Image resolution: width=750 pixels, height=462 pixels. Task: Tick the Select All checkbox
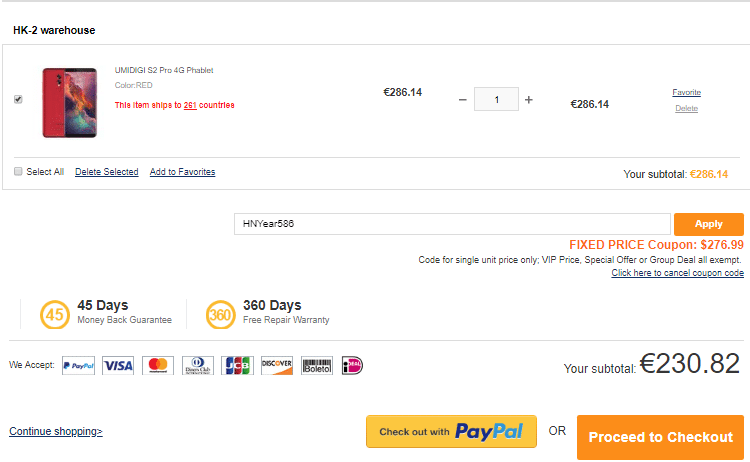18,172
